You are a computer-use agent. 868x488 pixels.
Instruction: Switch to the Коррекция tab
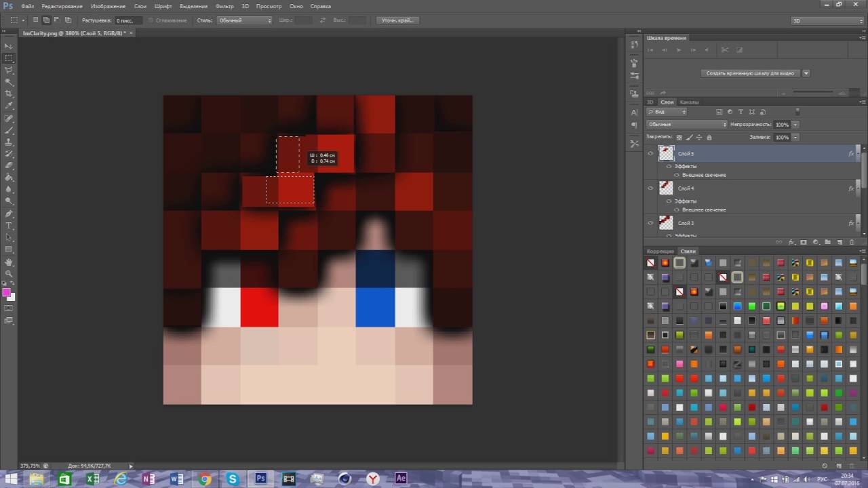[660, 251]
